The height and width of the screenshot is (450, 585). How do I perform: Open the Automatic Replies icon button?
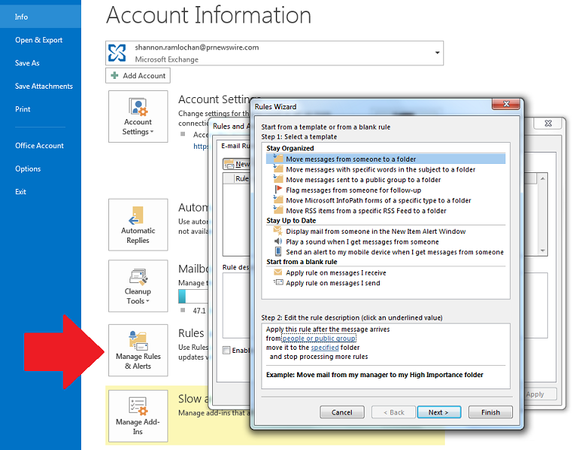(x=138, y=225)
